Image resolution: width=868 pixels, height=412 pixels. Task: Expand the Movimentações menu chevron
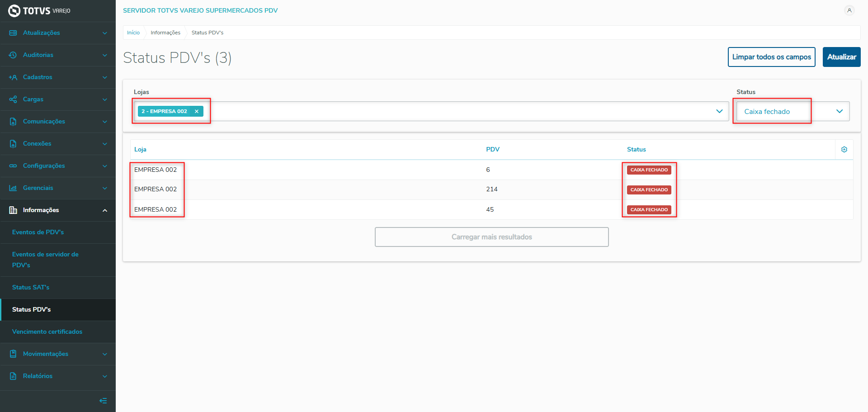click(x=105, y=354)
